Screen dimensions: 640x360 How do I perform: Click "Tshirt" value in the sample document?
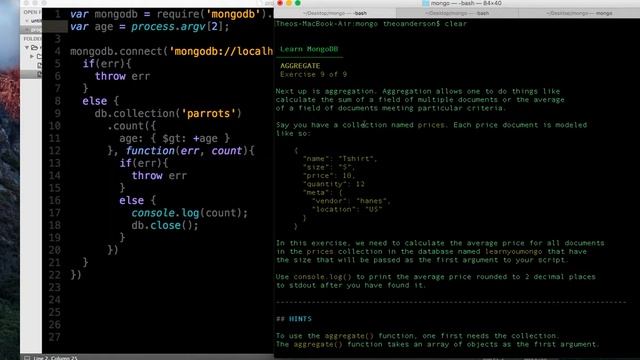click(x=357, y=159)
